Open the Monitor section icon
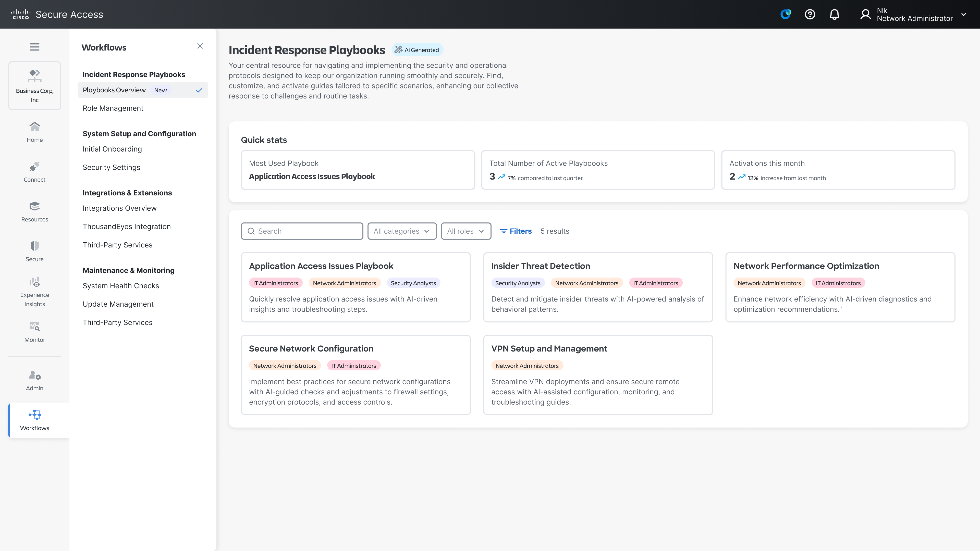980x551 pixels. (35, 332)
